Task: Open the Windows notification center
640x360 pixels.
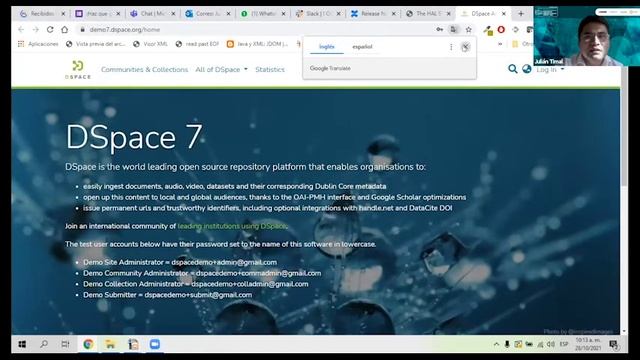Action: (x=613, y=345)
